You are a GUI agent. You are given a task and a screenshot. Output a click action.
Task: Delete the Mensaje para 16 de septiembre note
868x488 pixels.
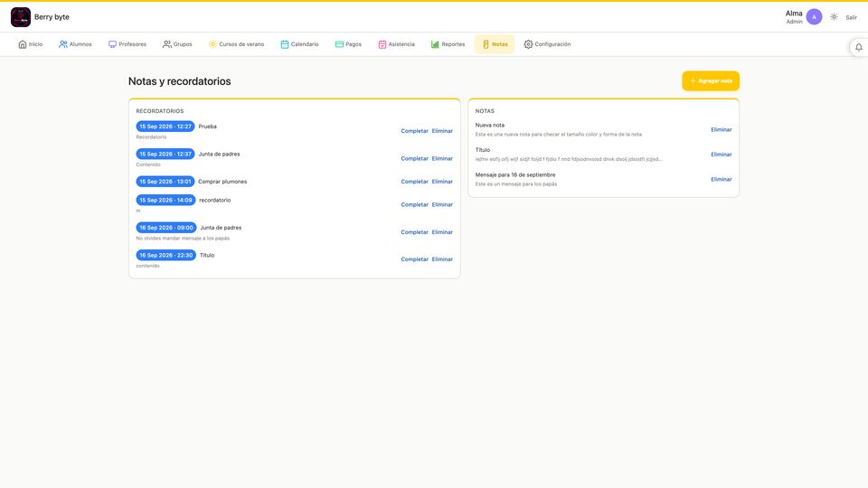pyautogui.click(x=722, y=179)
